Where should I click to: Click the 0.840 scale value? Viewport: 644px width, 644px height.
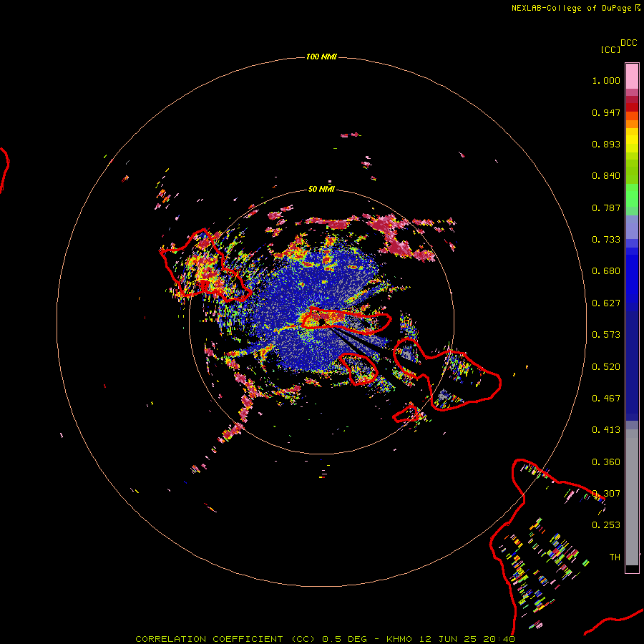(606, 176)
